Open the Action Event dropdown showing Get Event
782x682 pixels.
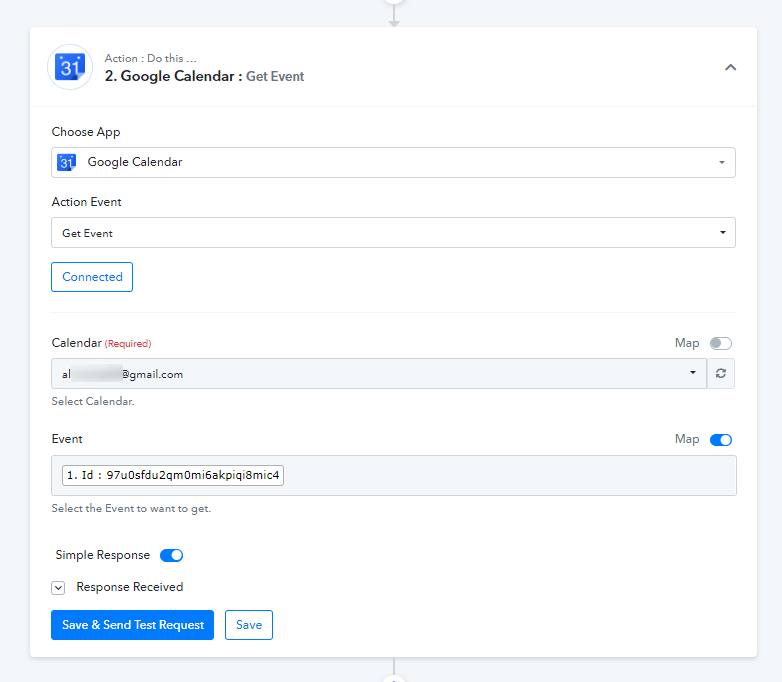(393, 232)
